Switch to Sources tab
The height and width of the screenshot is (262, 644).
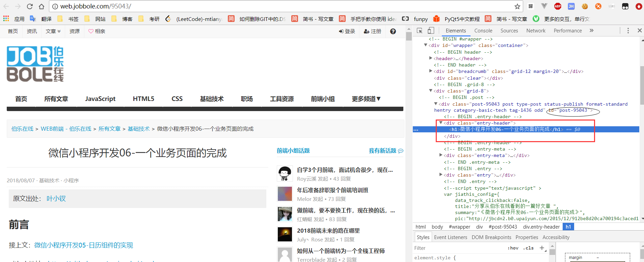coord(509,30)
